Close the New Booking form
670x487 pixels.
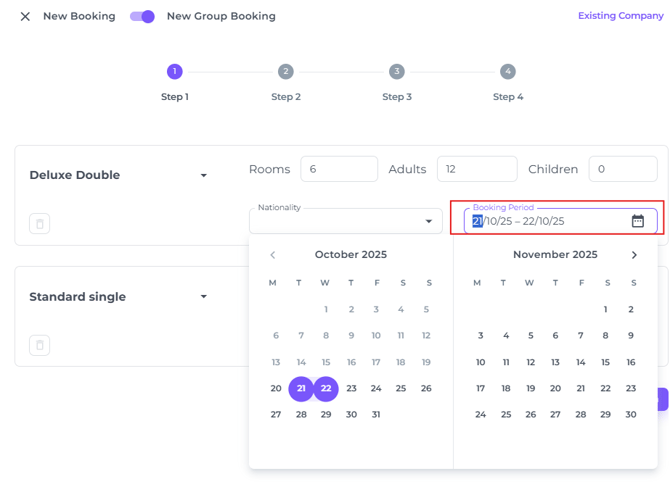pos(25,16)
